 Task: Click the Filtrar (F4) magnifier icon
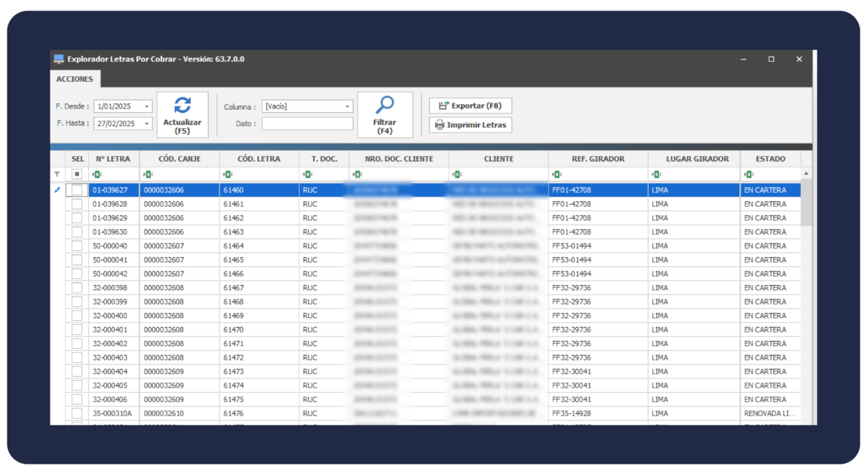click(385, 106)
